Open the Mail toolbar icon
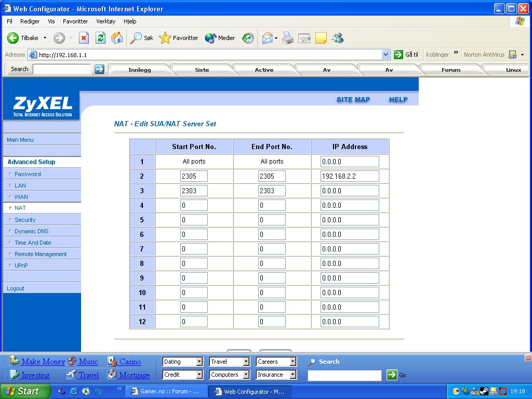The width and height of the screenshot is (532, 399). coord(268,38)
